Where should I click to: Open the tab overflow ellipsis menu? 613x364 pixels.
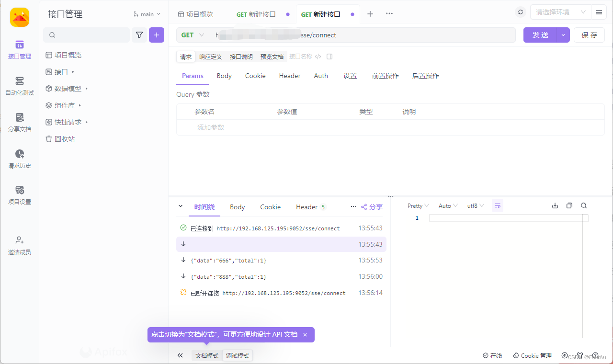coord(389,14)
